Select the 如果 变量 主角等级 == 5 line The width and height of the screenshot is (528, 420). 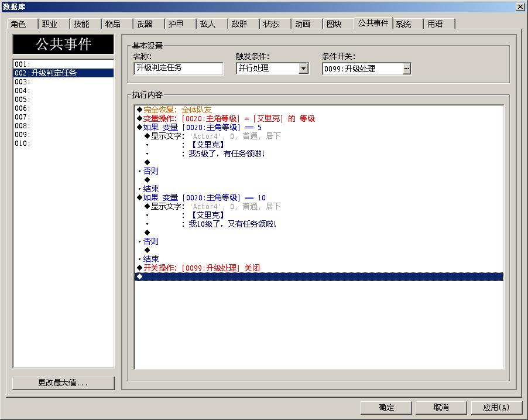(318, 127)
